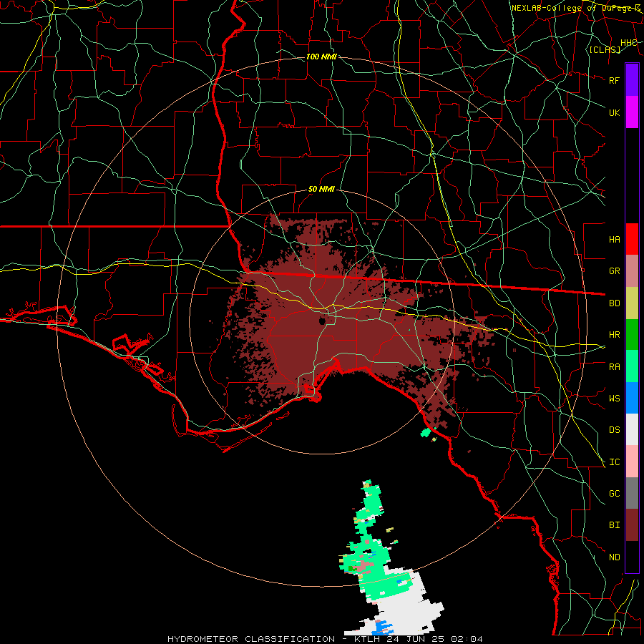The width and height of the screenshot is (644, 644).
Task: Click the GC legend label
Action: tap(614, 493)
